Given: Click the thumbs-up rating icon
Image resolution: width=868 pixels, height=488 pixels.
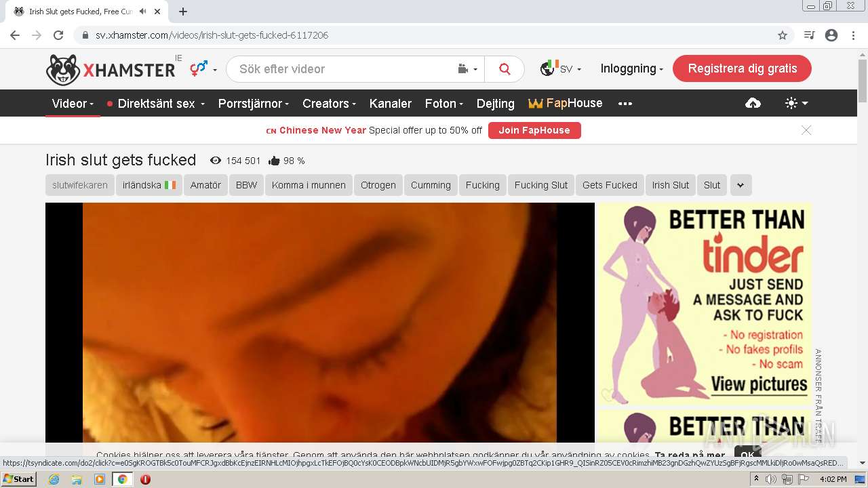Looking at the screenshot, I should point(274,161).
